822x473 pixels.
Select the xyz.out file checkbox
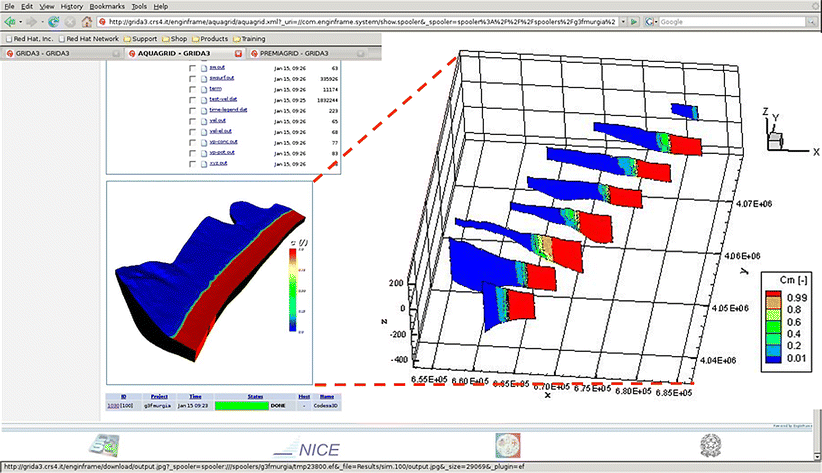pyautogui.click(x=191, y=162)
